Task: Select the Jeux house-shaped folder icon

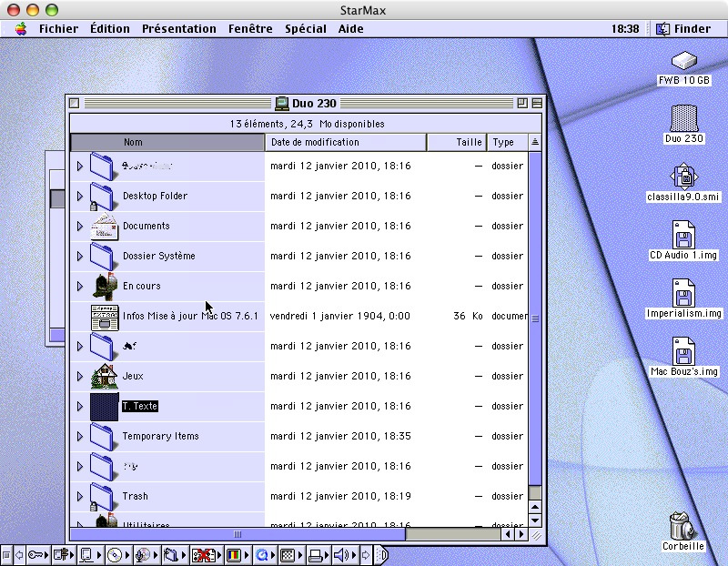Action: coord(104,376)
